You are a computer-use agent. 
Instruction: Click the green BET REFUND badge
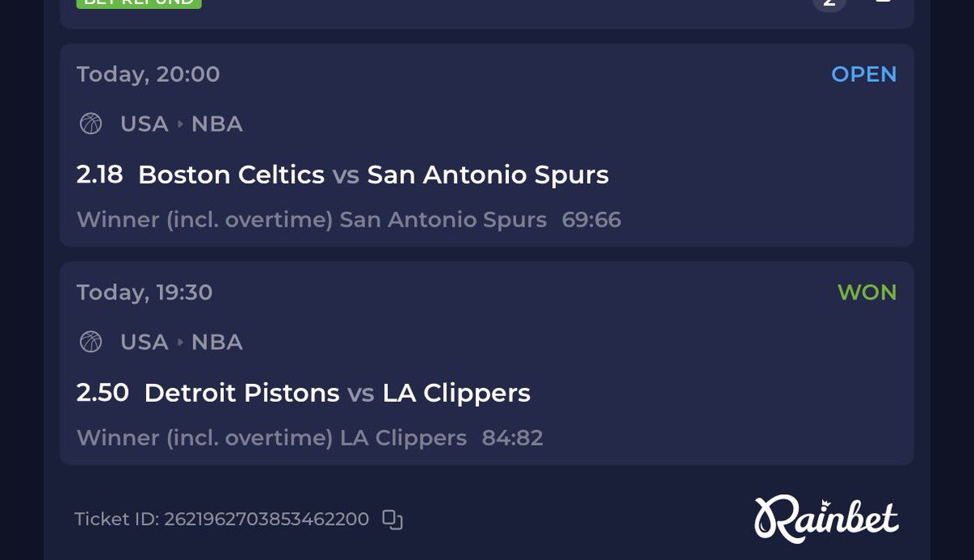click(x=139, y=3)
